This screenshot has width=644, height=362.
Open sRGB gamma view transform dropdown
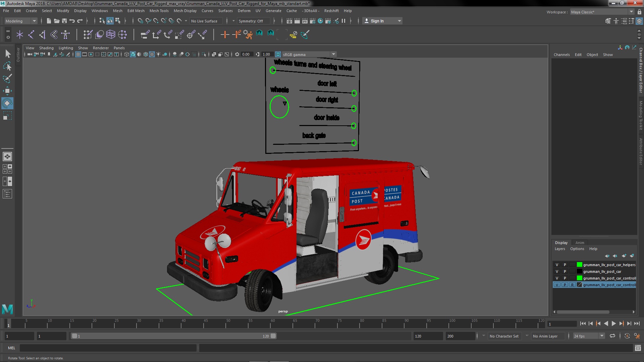pyautogui.click(x=309, y=54)
